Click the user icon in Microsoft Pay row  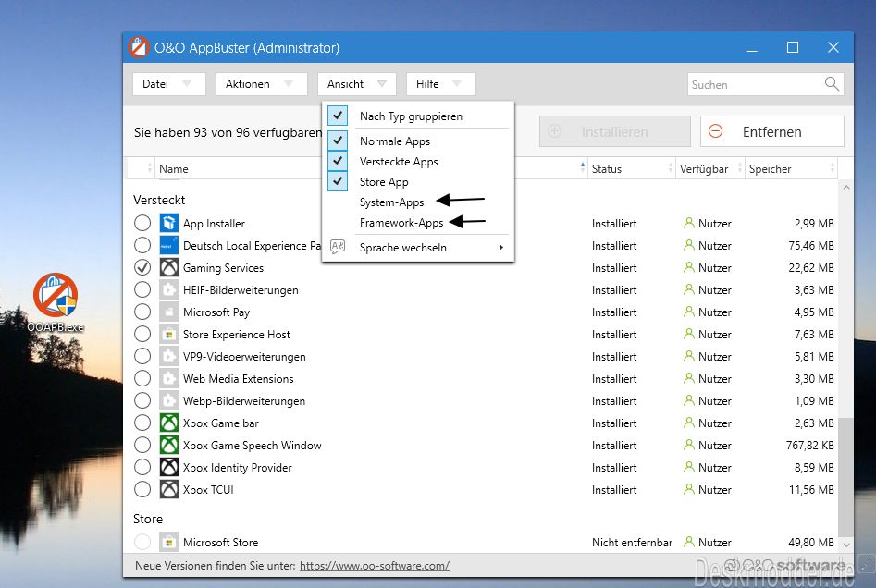coord(689,312)
